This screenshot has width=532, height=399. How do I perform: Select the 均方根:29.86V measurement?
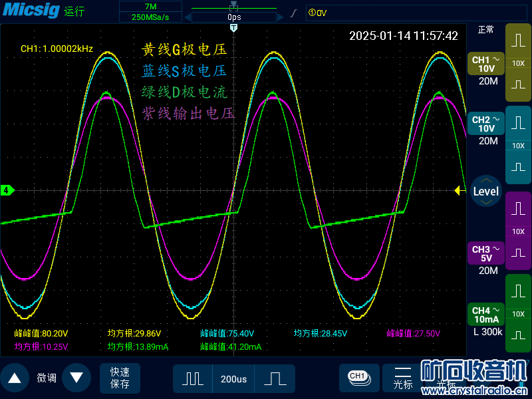point(134,334)
